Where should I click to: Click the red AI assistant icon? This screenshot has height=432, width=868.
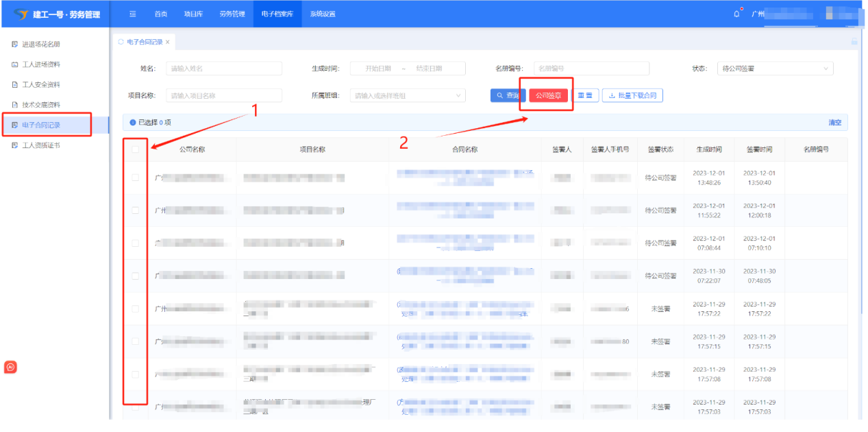coord(11,368)
